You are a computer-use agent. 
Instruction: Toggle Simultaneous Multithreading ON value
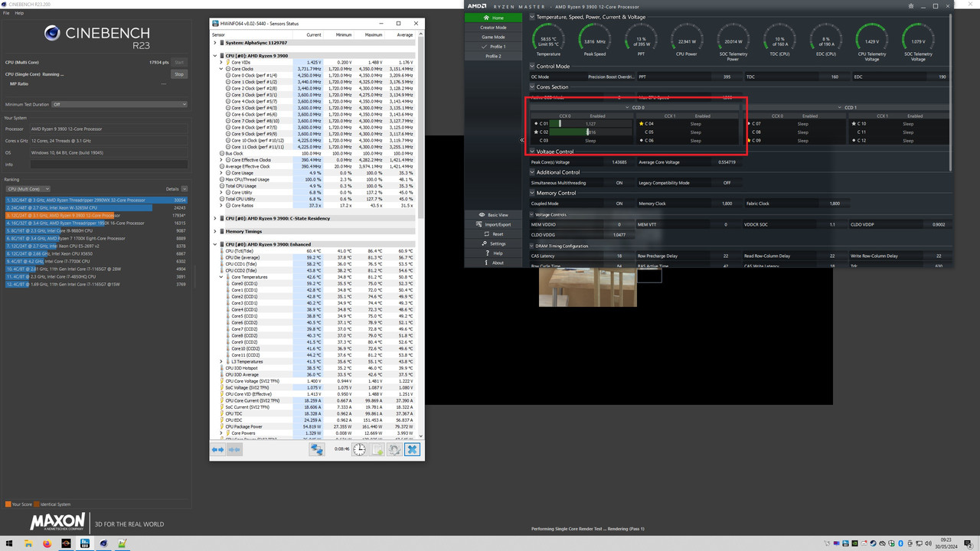(x=619, y=183)
